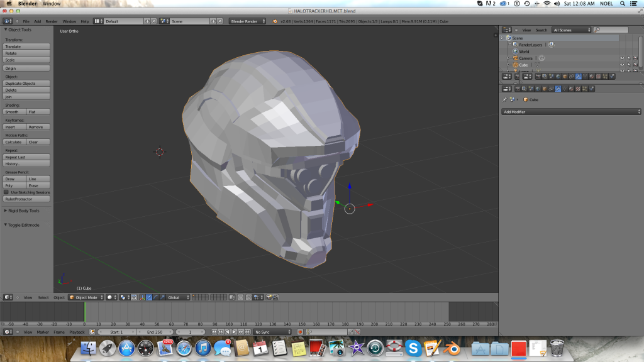The image size is (644, 362).
Task: Click the Duplicate Objects button
Action: tap(26, 84)
